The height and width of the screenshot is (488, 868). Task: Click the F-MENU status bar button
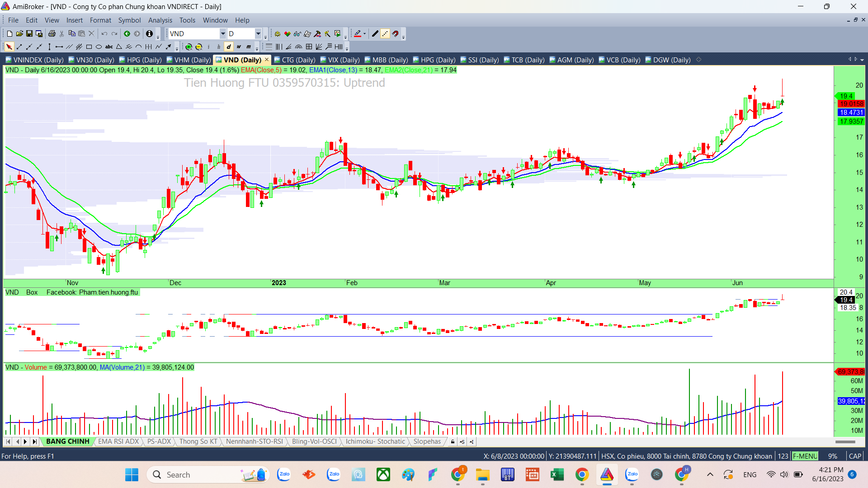coord(805,456)
